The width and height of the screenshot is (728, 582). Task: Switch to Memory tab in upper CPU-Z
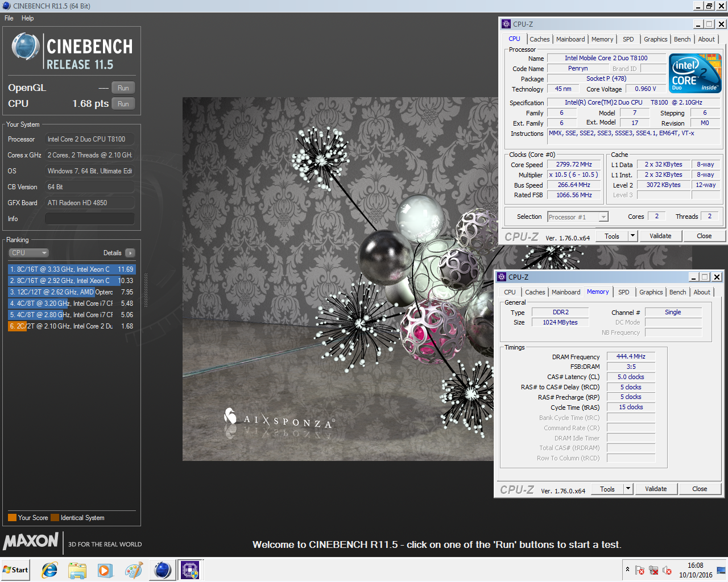pyautogui.click(x=602, y=39)
